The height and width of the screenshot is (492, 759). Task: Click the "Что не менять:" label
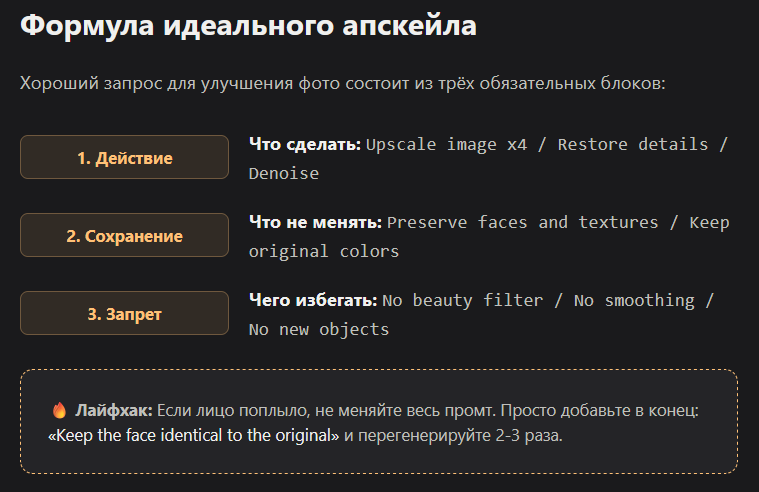click(x=316, y=222)
